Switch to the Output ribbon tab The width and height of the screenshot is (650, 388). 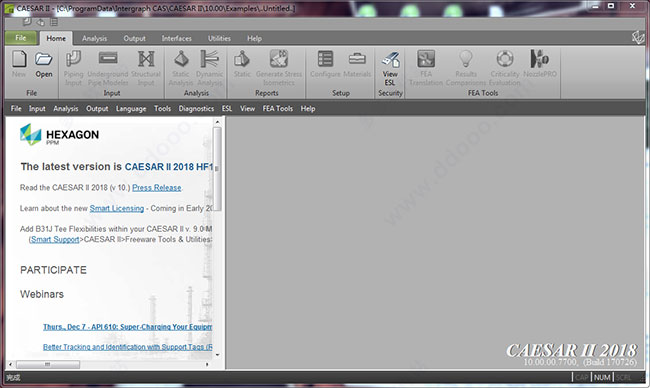point(134,38)
